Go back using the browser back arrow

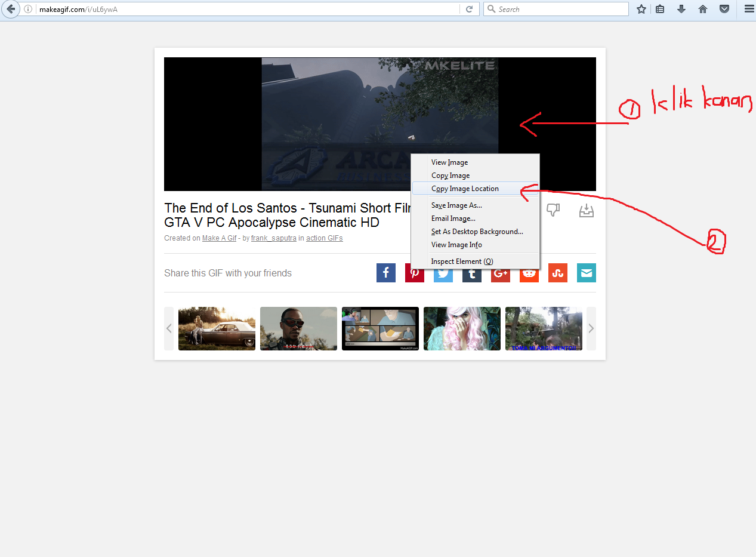[10, 9]
